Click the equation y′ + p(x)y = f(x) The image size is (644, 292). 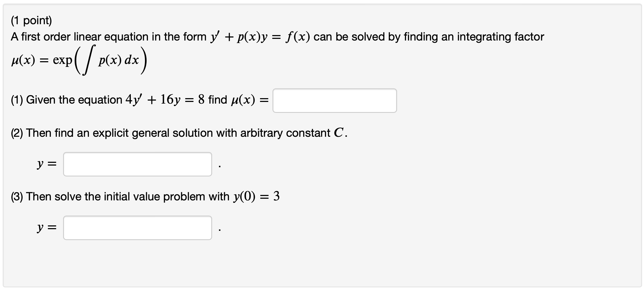(260, 37)
